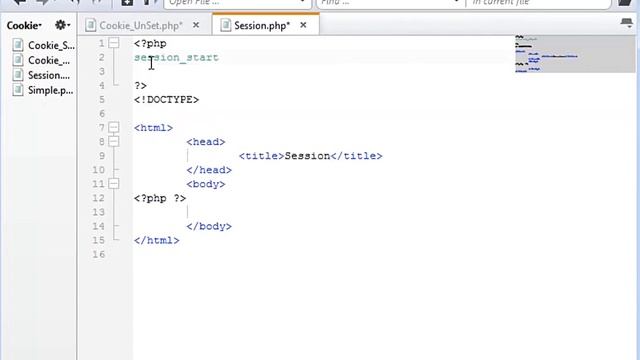Click the file icon next to Simple.p...
Viewport: 640px width, 360px height.
pyautogui.click(x=18, y=90)
